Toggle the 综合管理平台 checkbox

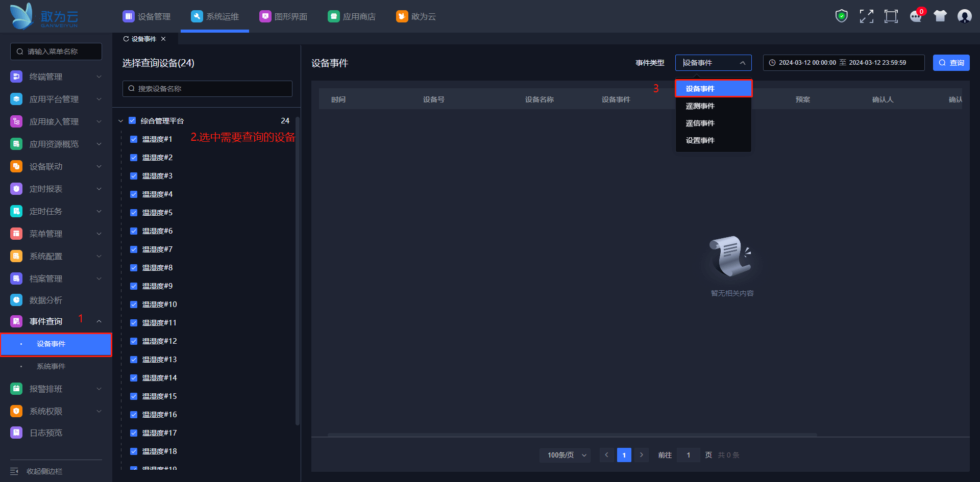[132, 121]
